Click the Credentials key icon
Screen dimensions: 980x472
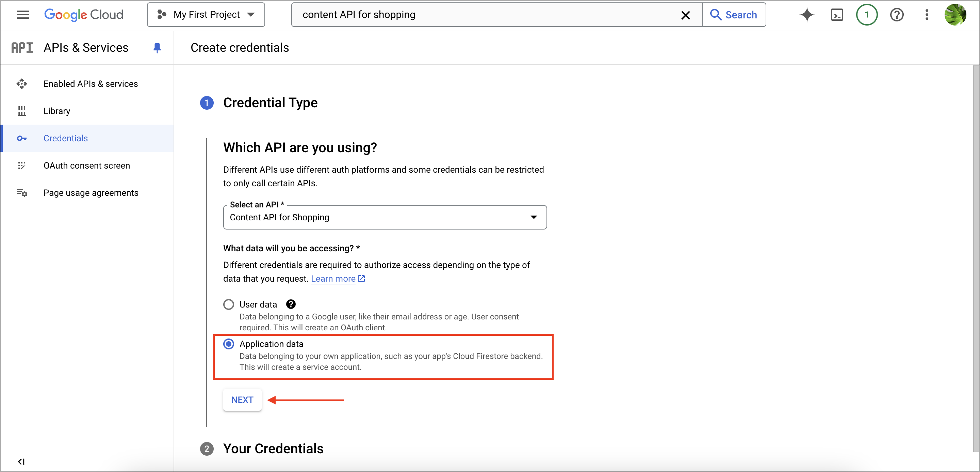(x=22, y=138)
